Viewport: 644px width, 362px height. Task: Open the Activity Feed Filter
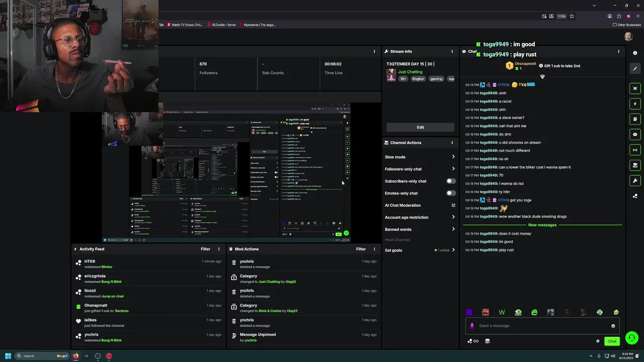(x=205, y=249)
